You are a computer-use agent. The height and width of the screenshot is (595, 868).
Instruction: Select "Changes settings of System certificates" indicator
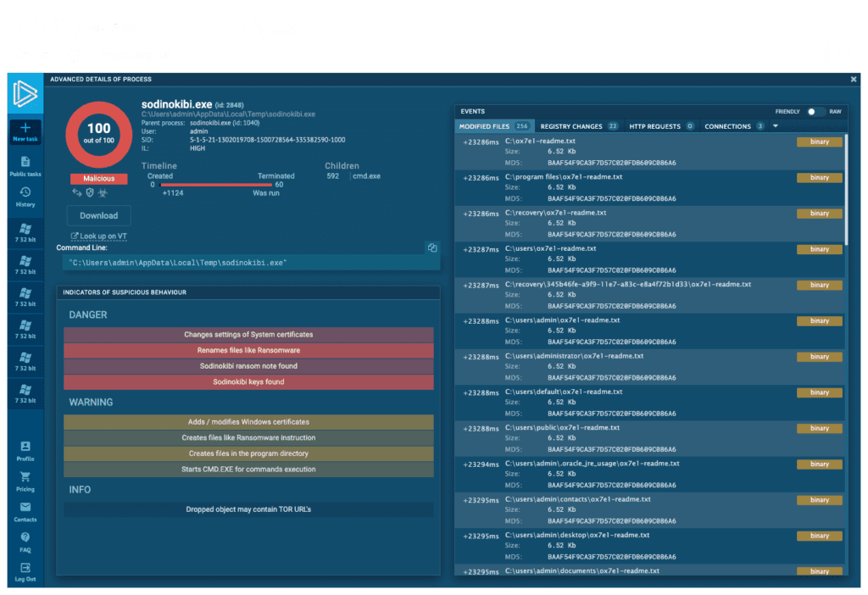tap(248, 334)
